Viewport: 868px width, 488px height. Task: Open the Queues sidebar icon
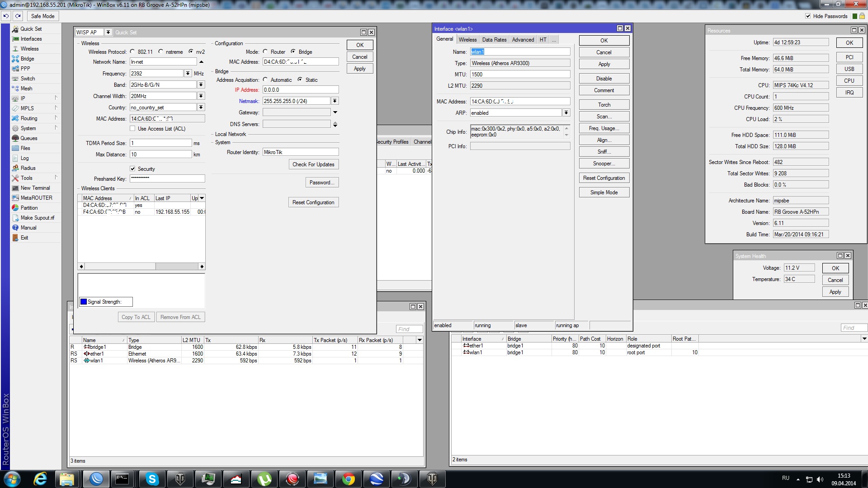[x=15, y=138]
